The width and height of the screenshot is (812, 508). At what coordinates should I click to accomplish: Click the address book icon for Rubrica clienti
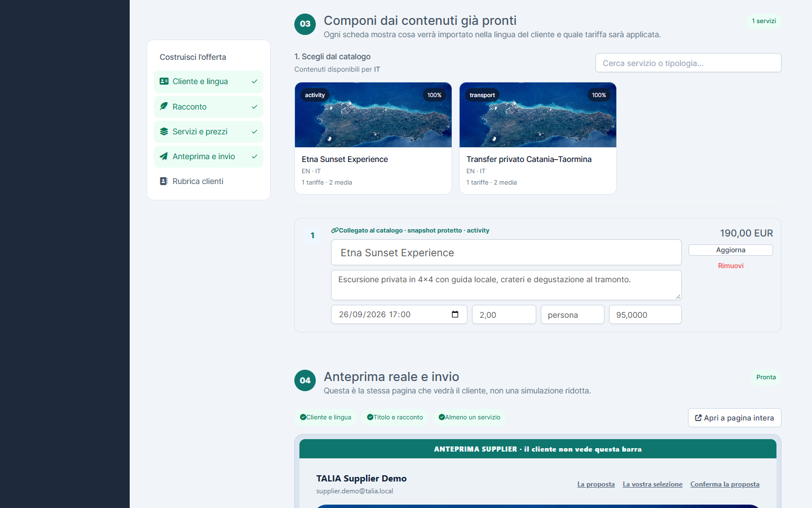click(x=164, y=181)
